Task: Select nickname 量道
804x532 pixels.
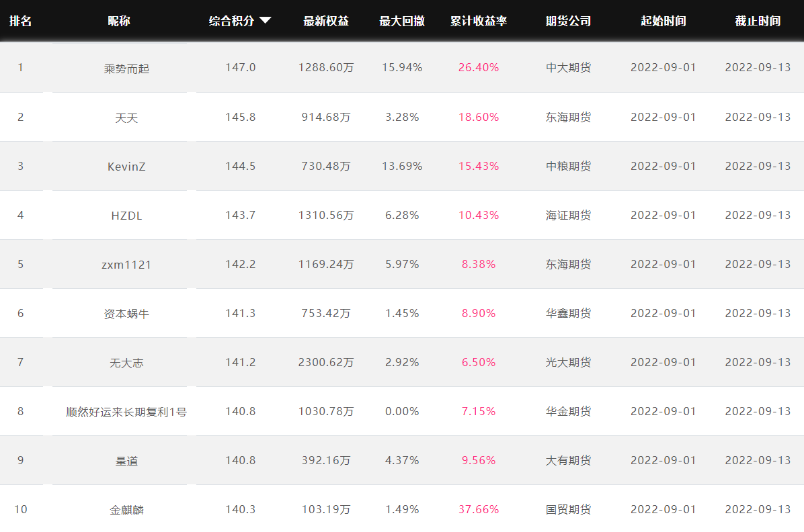Action: click(126, 461)
